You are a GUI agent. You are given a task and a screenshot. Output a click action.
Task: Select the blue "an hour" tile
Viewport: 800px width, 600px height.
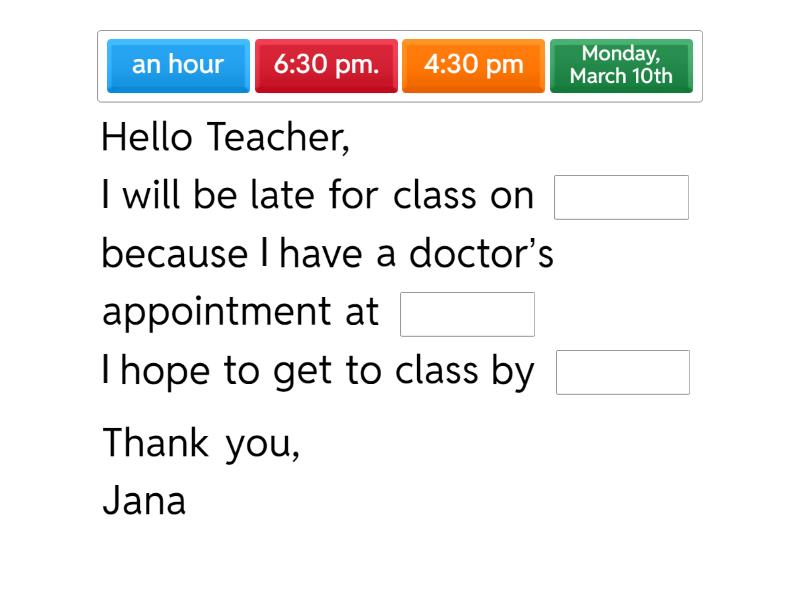tap(178, 65)
